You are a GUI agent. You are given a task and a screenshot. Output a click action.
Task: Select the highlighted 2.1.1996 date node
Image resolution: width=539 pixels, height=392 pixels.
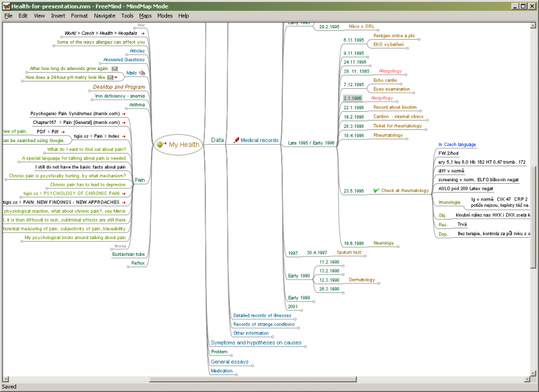point(353,98)
